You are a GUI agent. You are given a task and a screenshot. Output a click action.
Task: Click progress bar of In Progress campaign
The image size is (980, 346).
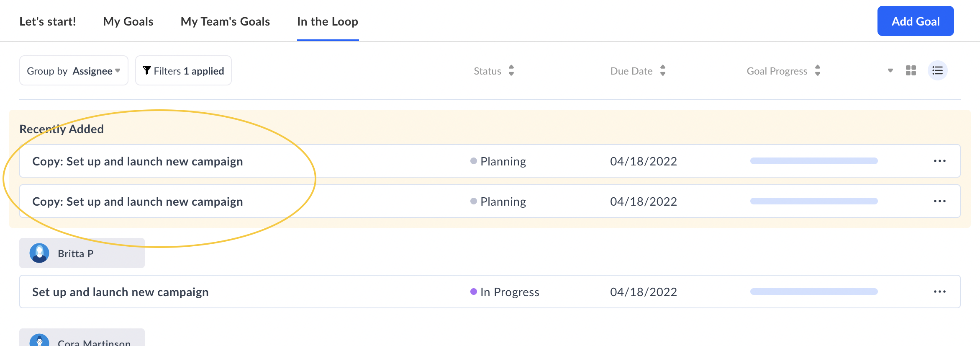coord(813,292)
